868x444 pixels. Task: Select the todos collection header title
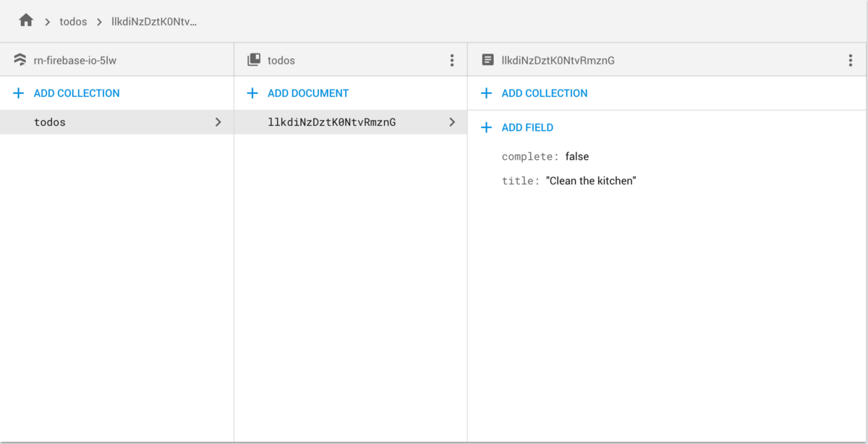(281, 61)
